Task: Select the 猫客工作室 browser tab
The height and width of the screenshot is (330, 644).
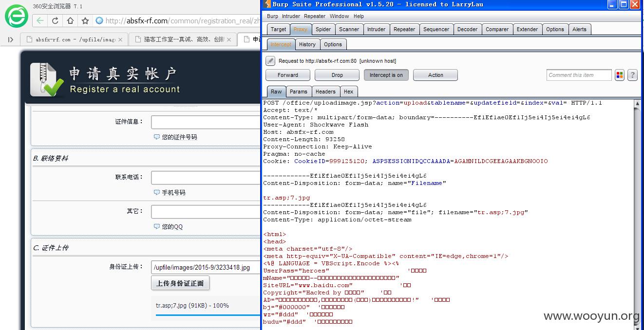Action: (x=183, y=39)
